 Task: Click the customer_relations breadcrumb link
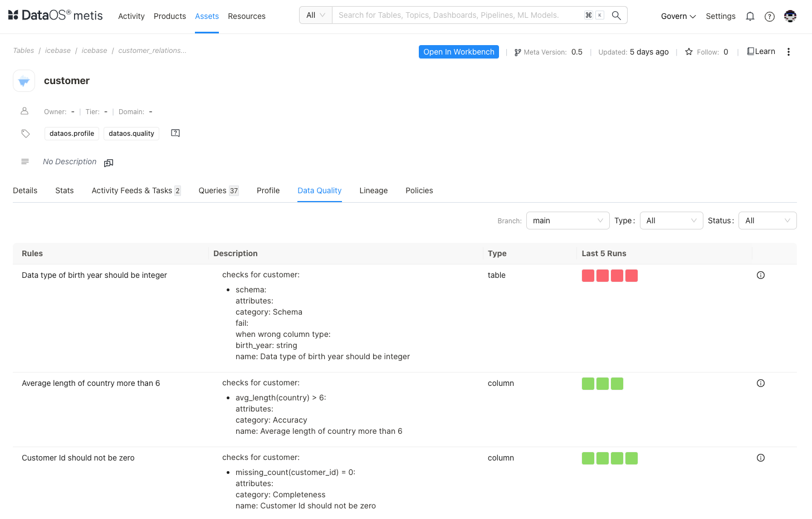pos(152,51)
